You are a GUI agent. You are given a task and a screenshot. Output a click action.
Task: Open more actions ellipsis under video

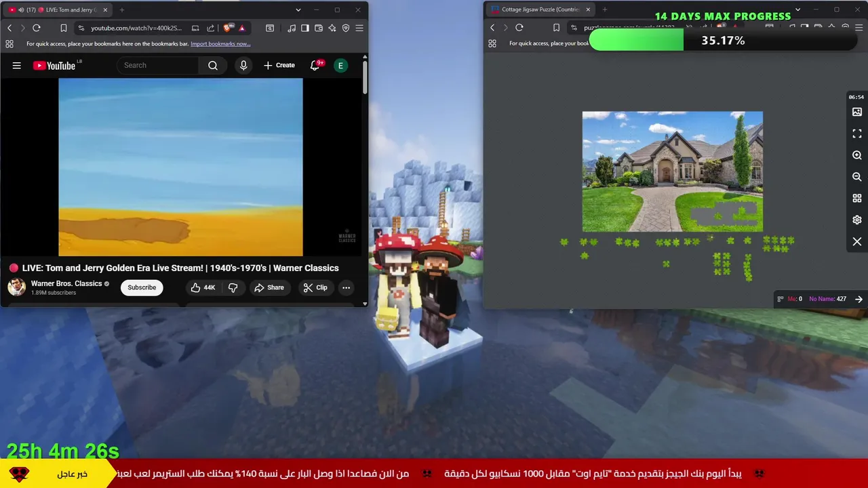[x=346, y=287]
